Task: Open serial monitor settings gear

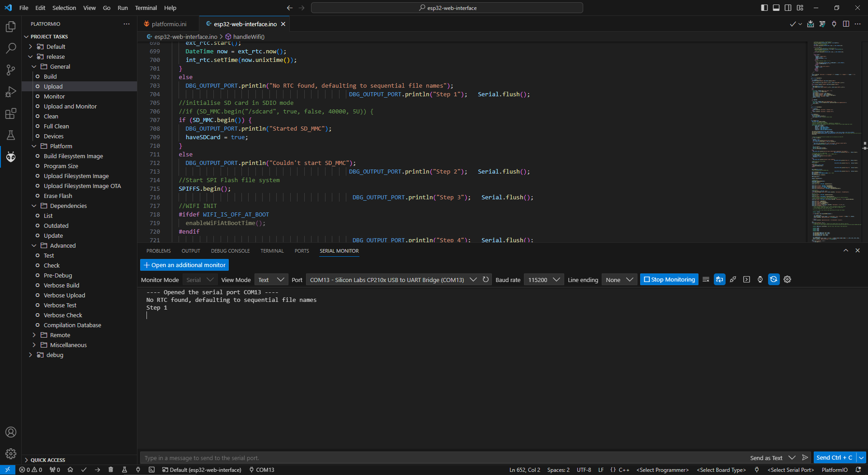Action: click(x=787, y=280)
